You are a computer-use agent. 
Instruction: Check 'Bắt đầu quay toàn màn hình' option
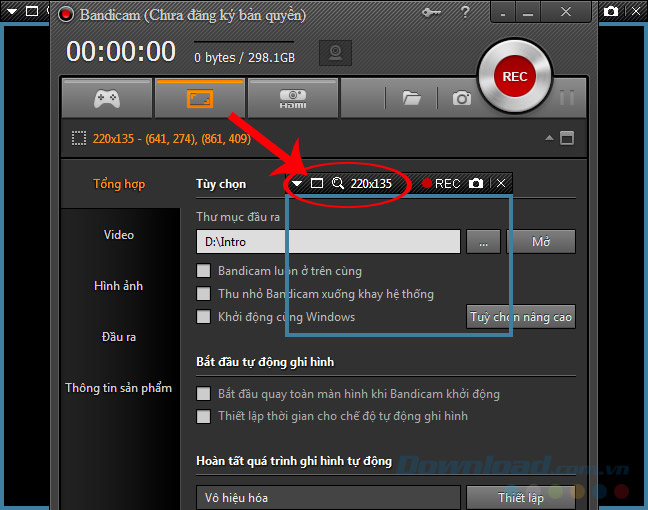(204, 394)
